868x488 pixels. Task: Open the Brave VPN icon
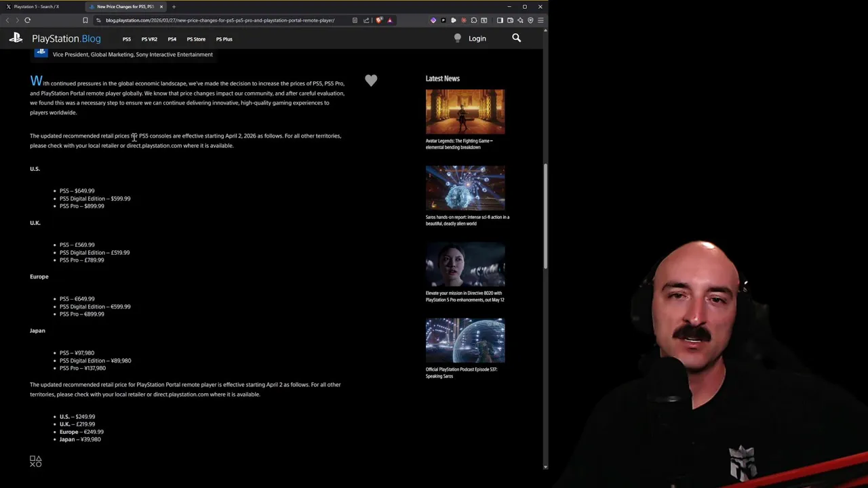pyautogui.click(x=530, y=20)
